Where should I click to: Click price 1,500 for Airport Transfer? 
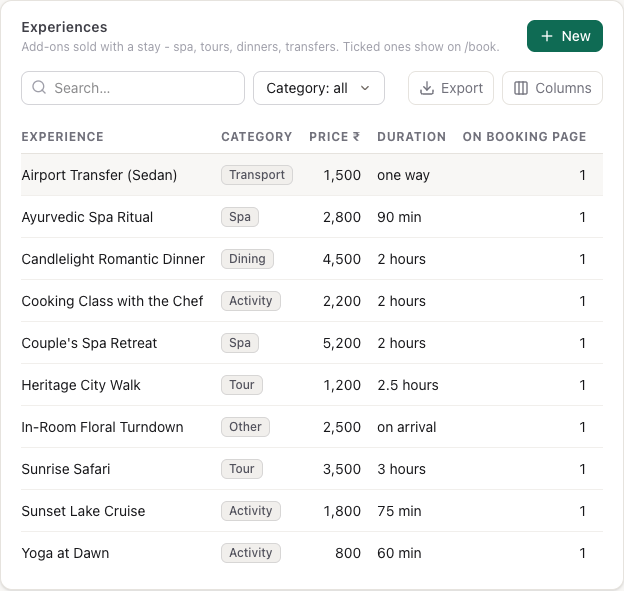click(x=342, y=175)
